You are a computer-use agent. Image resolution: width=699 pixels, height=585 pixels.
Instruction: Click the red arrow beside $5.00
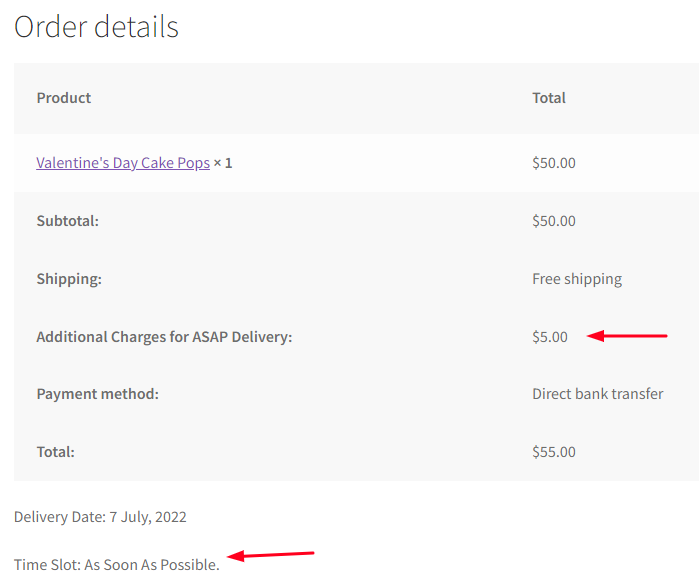(627, 337)
